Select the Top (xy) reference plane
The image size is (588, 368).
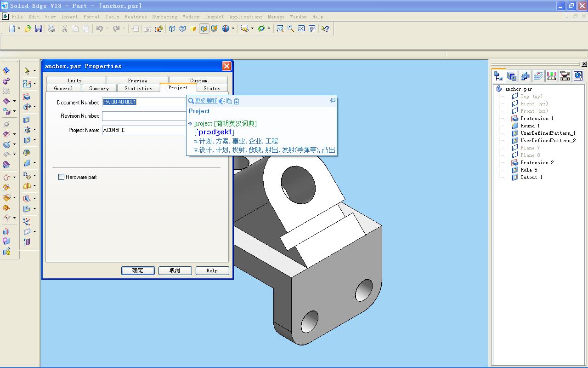pyautogui.click(x=531, y=96)
